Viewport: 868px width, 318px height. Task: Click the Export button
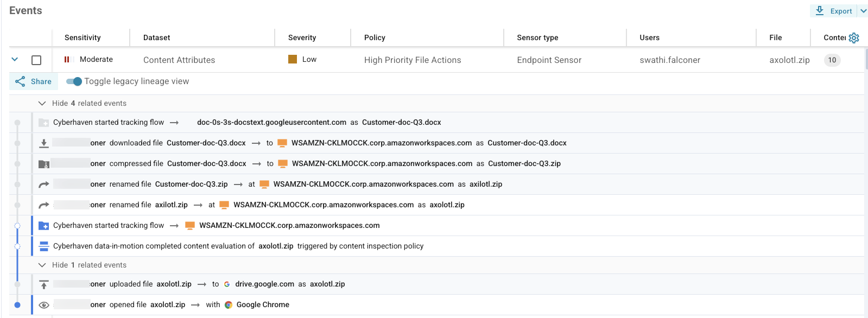pos(834,11)
